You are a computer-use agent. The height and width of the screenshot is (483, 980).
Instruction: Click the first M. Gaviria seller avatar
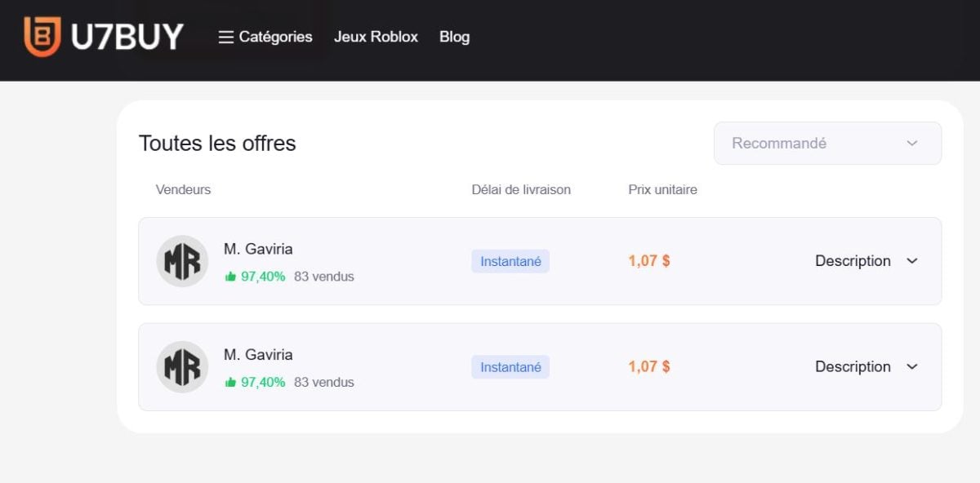click(182, 261)
